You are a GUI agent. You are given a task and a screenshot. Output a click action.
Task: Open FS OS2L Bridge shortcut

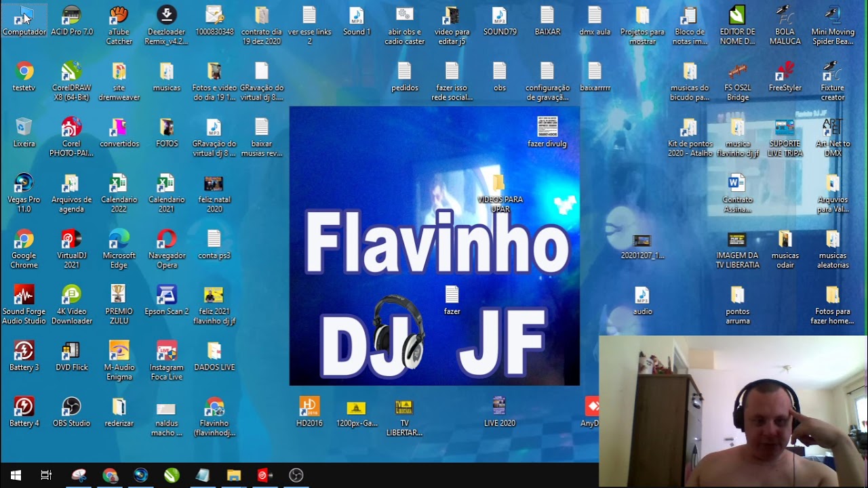(x=737, y=81)
